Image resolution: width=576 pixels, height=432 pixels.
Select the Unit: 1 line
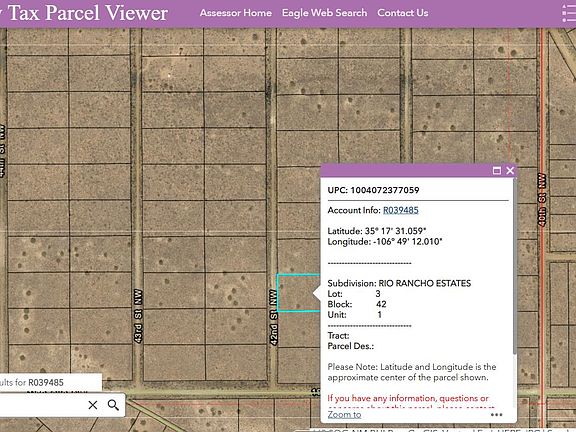click(355, 315)
